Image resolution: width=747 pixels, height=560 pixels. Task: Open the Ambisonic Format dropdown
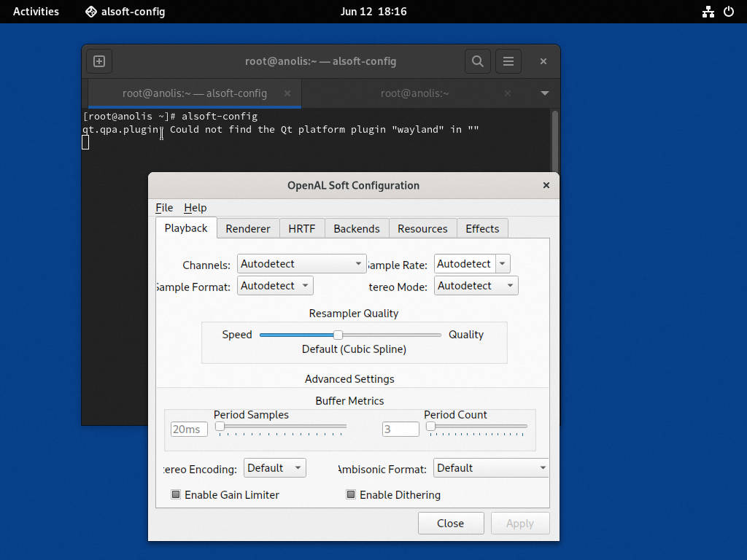click(491, 468)
